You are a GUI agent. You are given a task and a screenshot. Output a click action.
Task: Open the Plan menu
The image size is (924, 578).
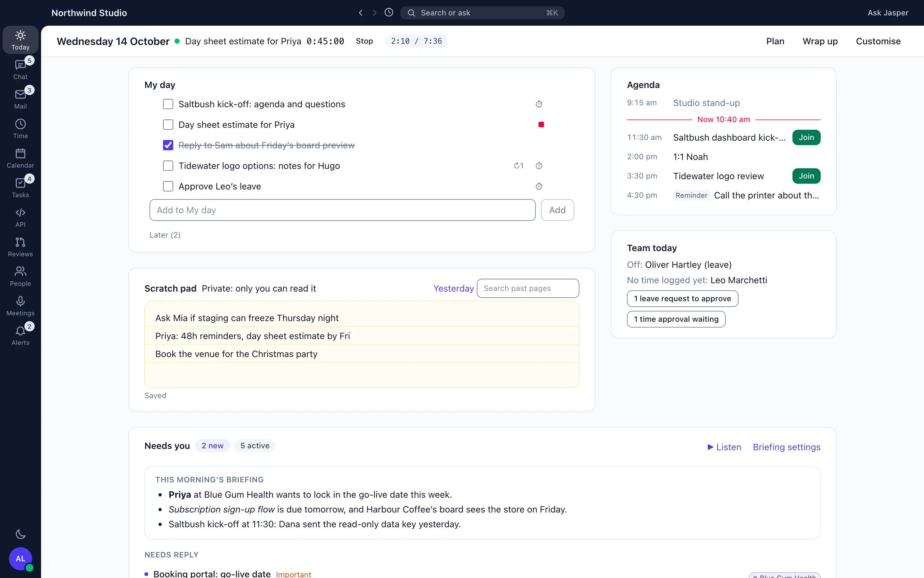pyautogui.click(x=775, y=41)
